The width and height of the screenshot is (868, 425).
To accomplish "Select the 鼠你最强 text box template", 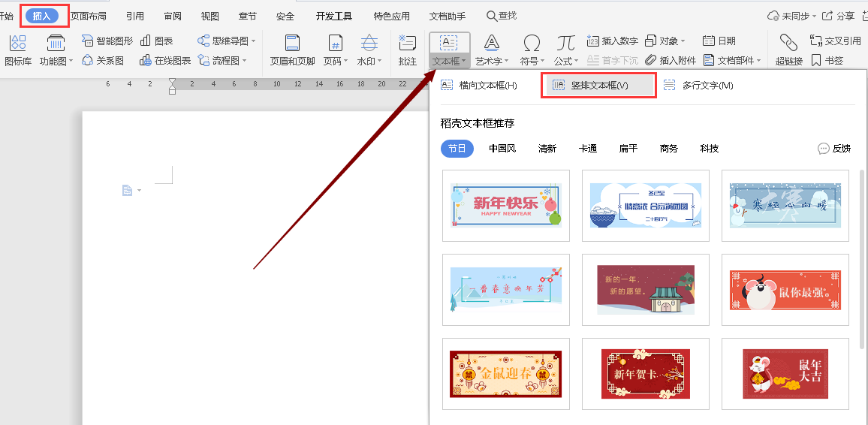I will [785, 290].
